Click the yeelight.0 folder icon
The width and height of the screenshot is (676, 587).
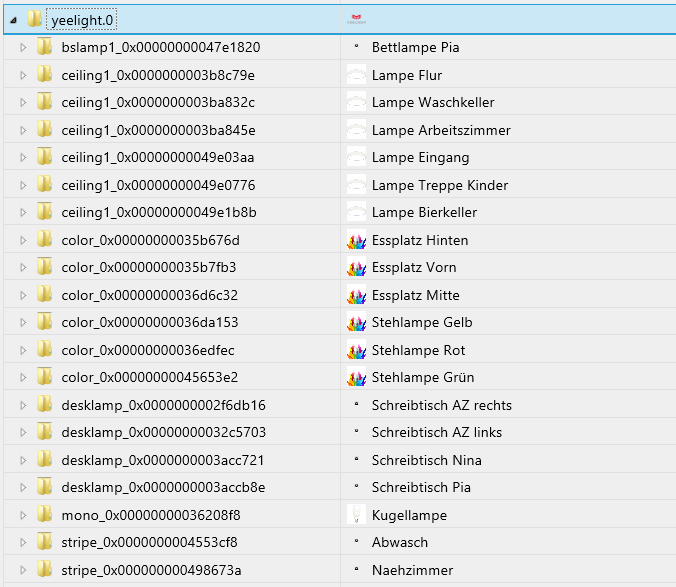pyautogui.click(x=34, y=19)
